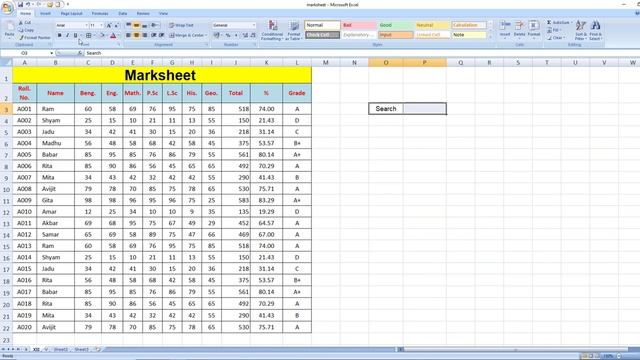Open the font name dropdown
640x360 pixels.
pyautogui.click(x=87, y=25)
